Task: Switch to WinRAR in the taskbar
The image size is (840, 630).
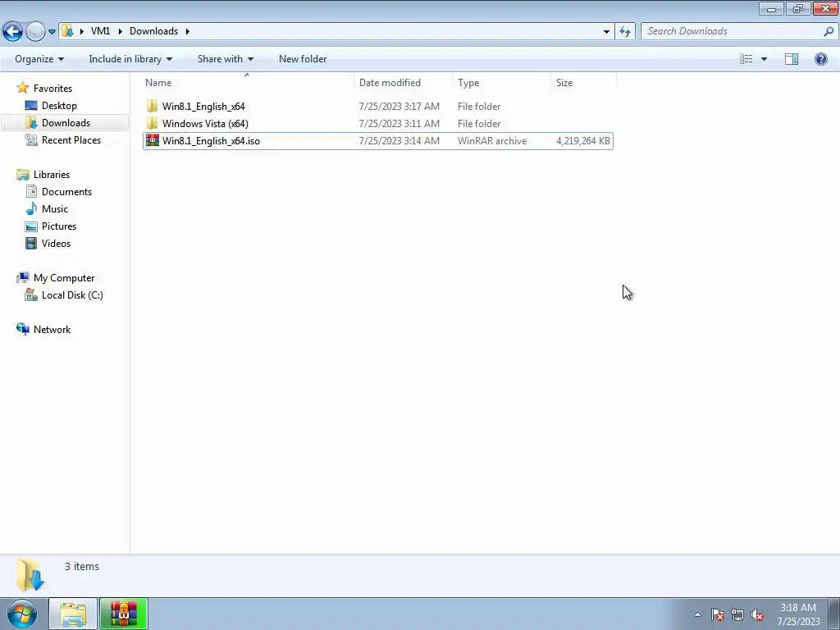Action: point(124,614)
